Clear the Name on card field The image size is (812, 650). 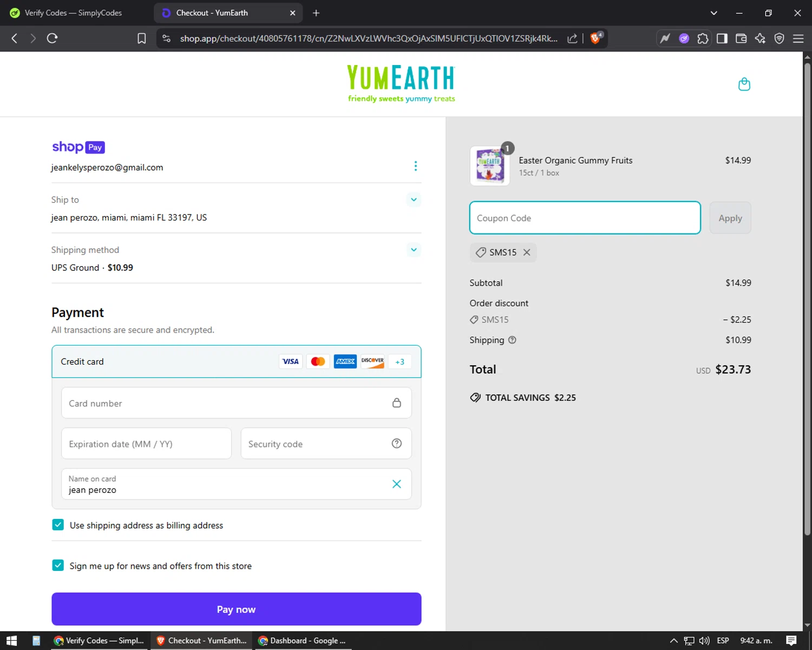(x=396, y=484)
